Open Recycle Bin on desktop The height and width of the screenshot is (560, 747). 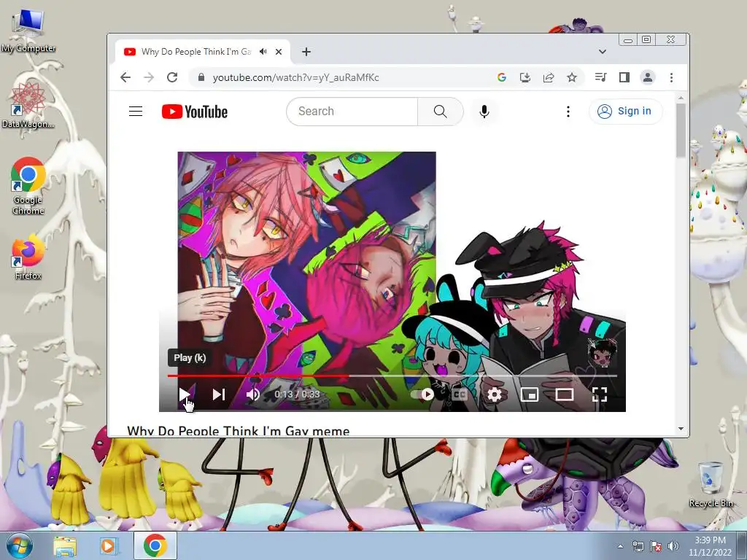tap(711, 484)
